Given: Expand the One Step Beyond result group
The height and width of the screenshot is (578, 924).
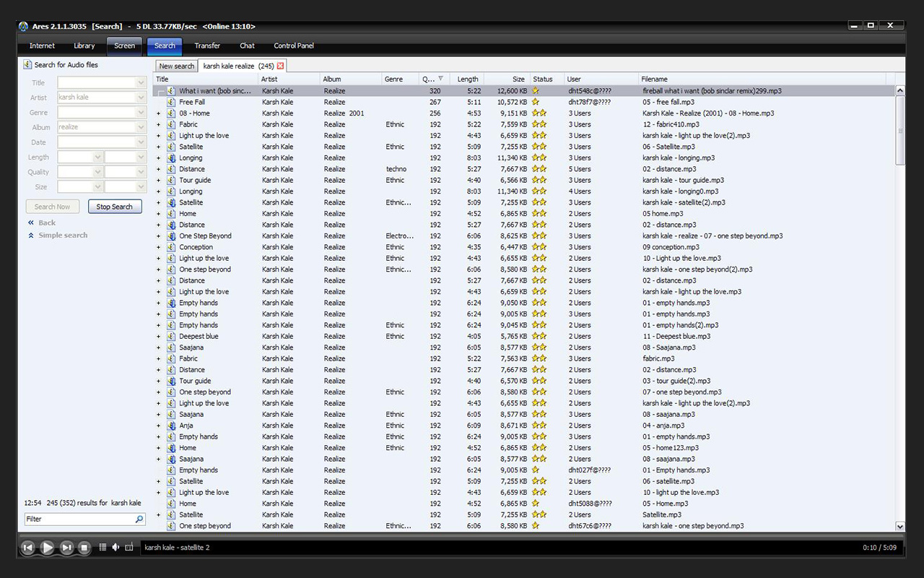Looking at the screenshot, I should tap(159, 236).
